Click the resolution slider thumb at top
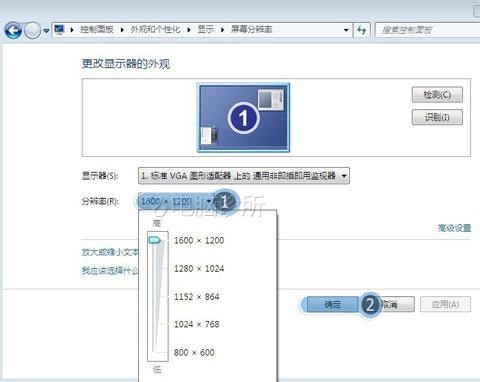This screenshot has height=382, width=480. point(155,240)
